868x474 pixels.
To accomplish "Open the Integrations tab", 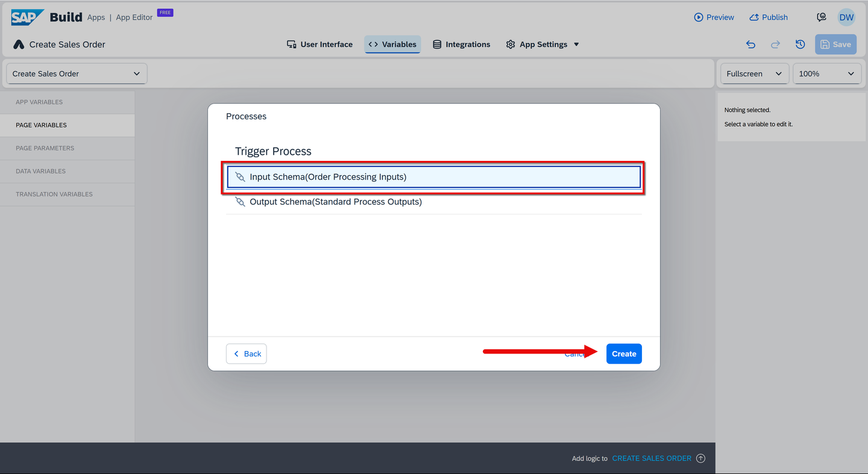I will click(x=462, y=45).
